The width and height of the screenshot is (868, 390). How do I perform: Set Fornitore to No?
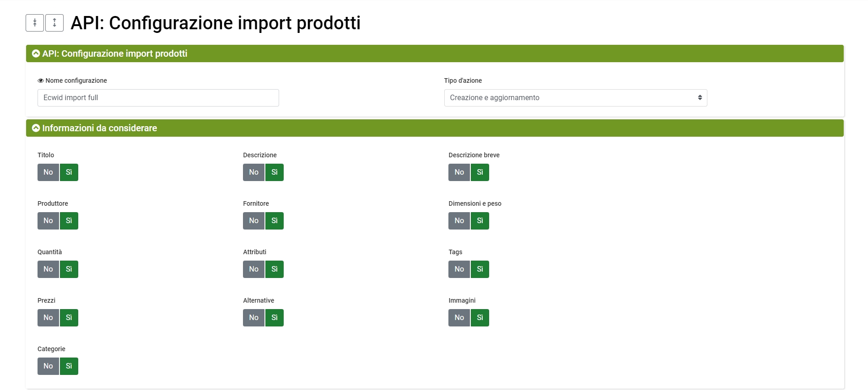[253, 221]
